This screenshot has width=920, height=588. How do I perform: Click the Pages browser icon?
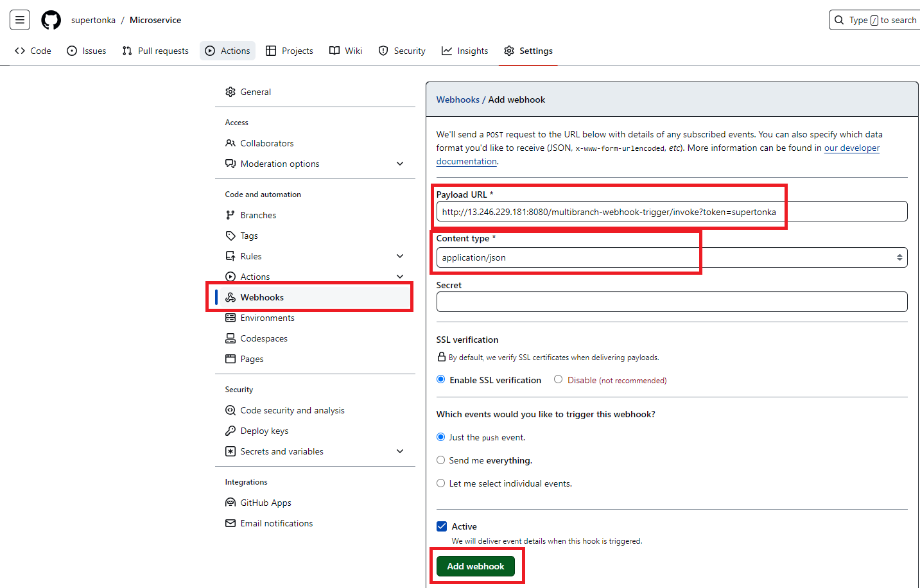coord(230,359)
